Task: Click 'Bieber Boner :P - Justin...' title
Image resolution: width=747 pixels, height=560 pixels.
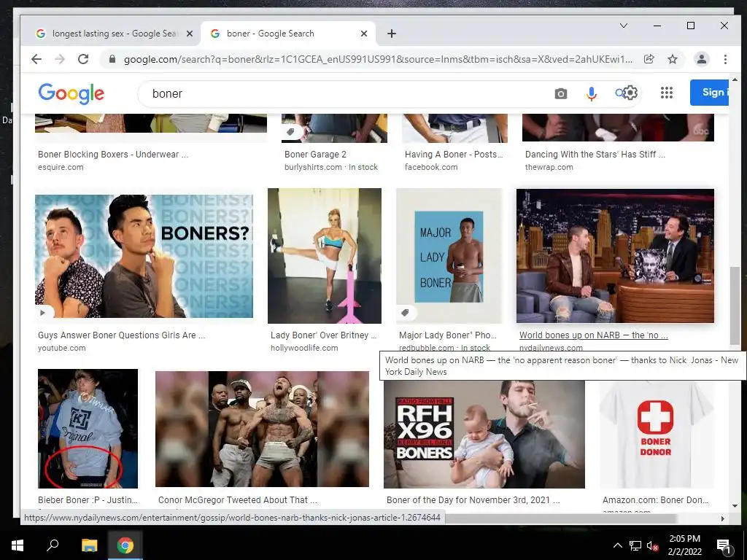Action: point(88,500)
